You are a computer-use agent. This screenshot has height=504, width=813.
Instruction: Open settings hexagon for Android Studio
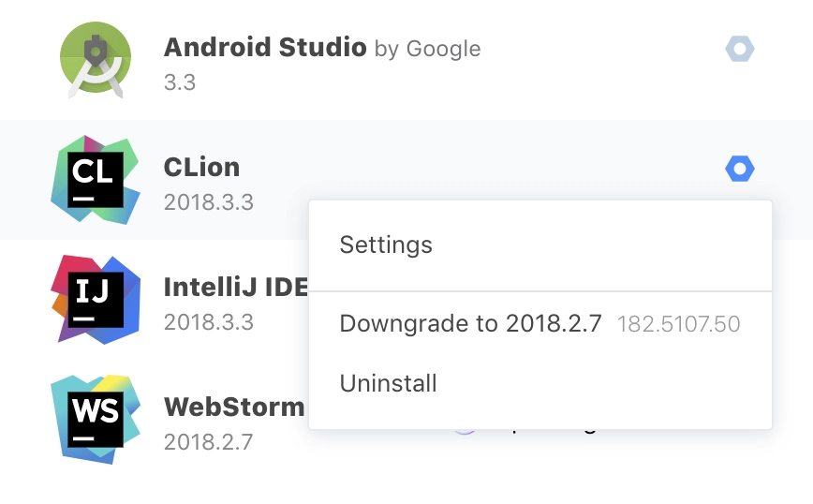point(739,49)
